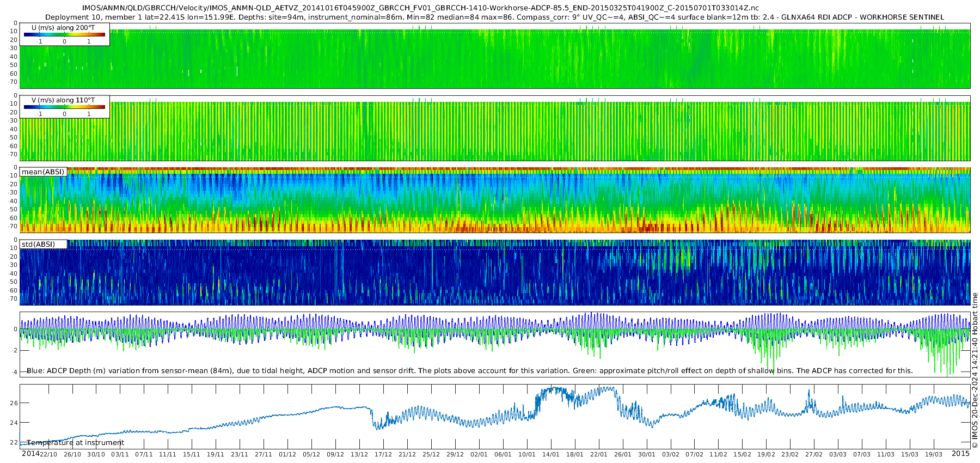Select the 'V (m/s) along 110°T' legend label
The height and width of the screenshot is (463, 980).
(63, 100)
